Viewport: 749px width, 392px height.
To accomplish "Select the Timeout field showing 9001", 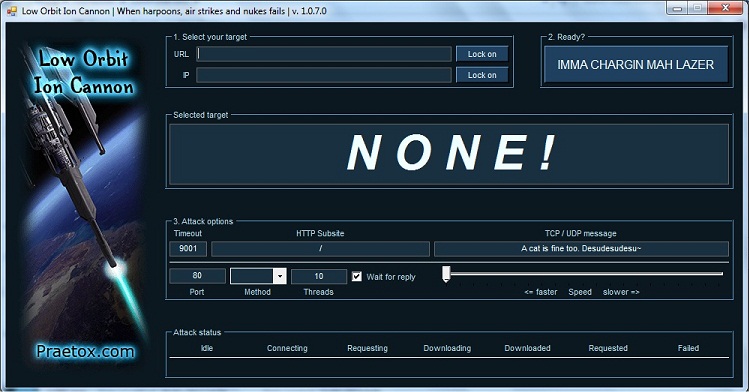I will point(188,249).
